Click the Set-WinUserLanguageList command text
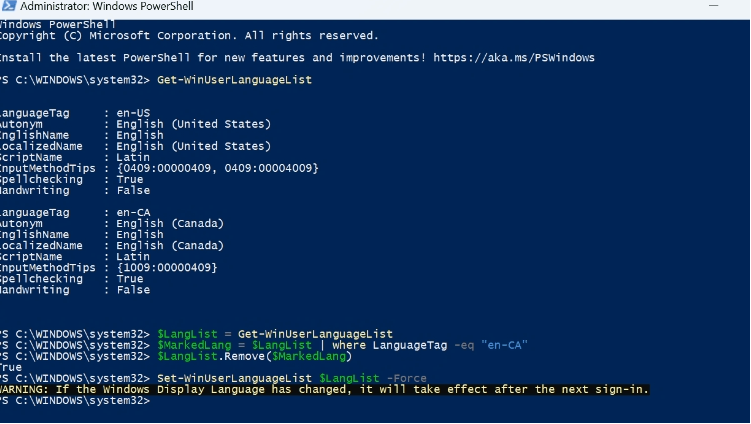The width and height of the screenshot is (751, 424). [234, 378]
